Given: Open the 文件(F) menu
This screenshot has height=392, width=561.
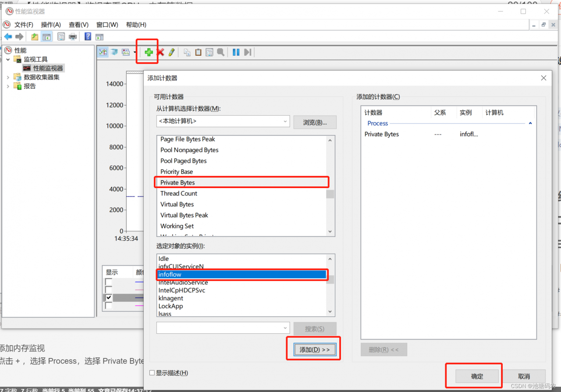Looking at the screenshot, I should [24, 25].
